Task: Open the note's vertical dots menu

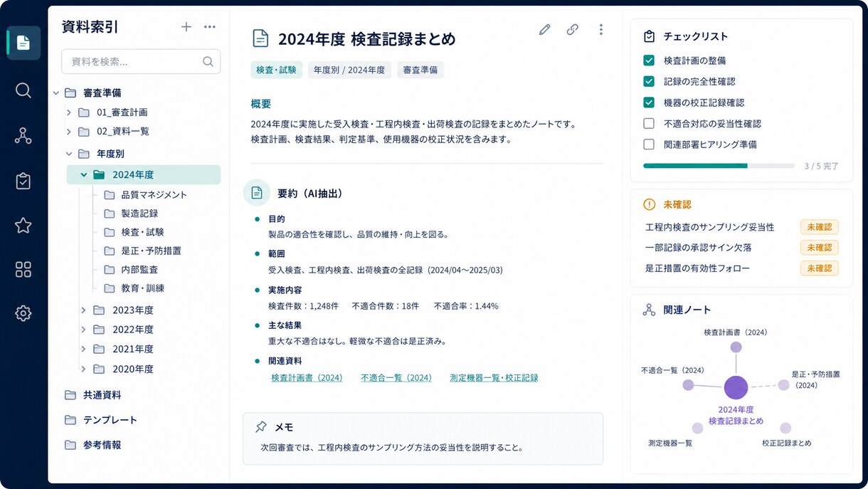Action: click(x=601, y=29)
